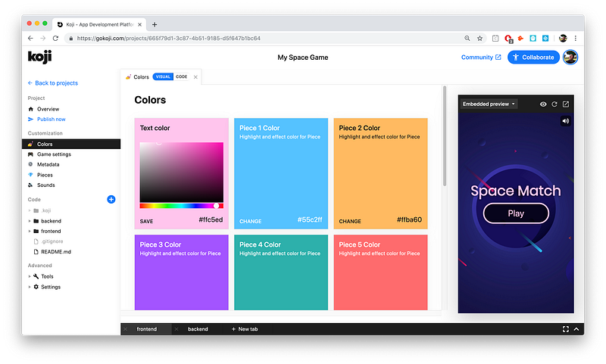Click the zoom magnifier icon in address bar
This screenshot has width=606, height=364.
pos(467,38)
